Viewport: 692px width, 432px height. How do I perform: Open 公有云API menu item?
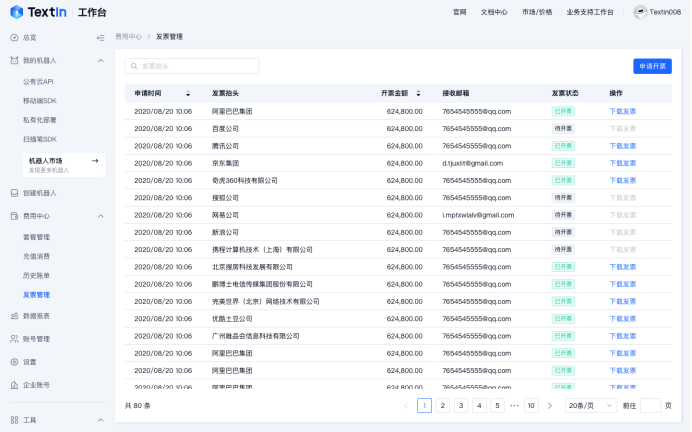38,82
